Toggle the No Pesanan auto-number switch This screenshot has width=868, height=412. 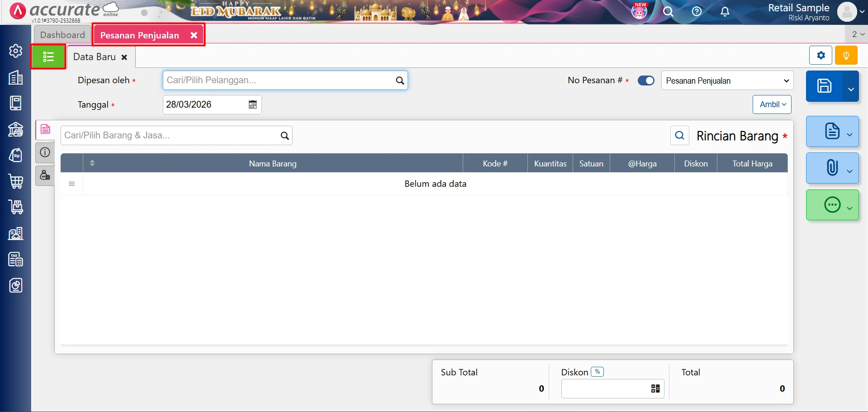(646, 81)
